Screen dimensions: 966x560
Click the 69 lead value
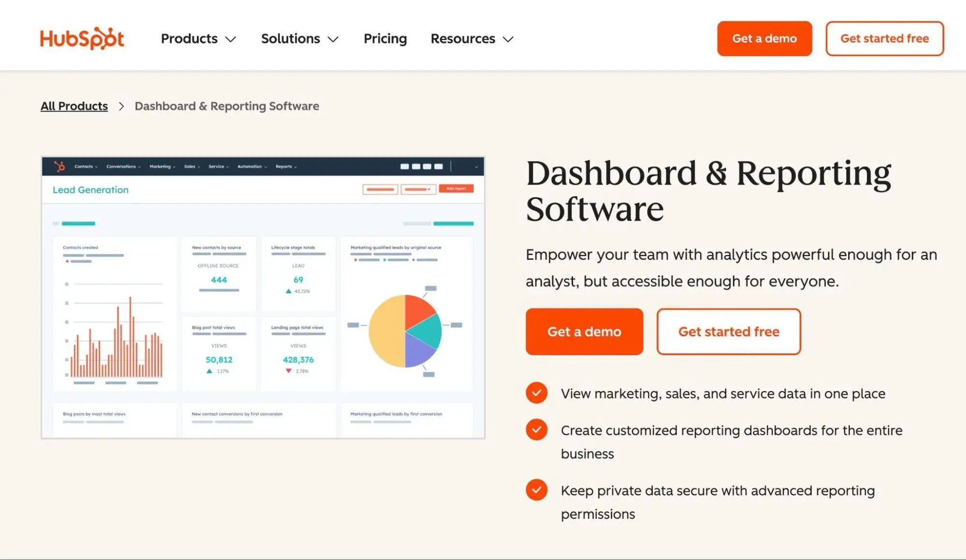298,280
